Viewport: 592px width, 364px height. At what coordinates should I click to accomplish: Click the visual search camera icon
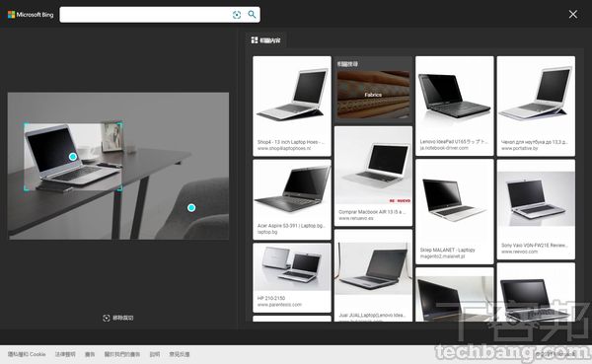(237, 15)
